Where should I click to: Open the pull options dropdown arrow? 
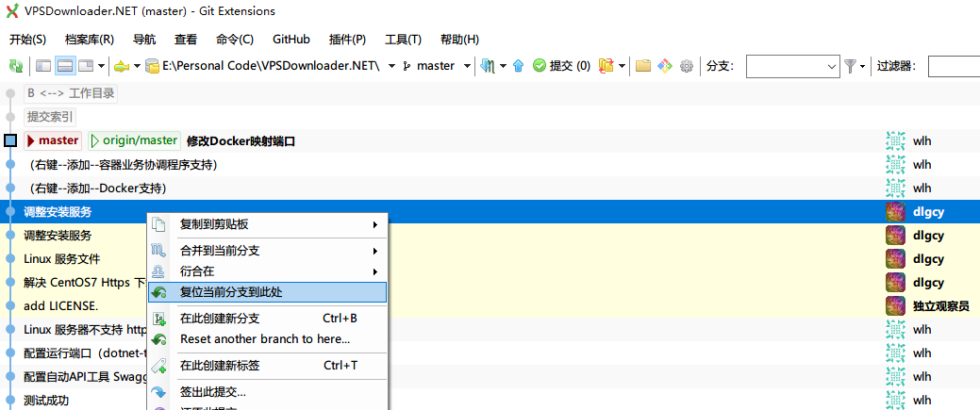click(503, 66)
